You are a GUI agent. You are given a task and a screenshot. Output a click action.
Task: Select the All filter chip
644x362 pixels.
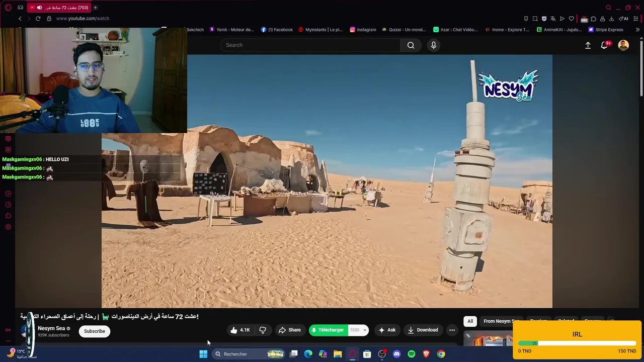(470, 321)
